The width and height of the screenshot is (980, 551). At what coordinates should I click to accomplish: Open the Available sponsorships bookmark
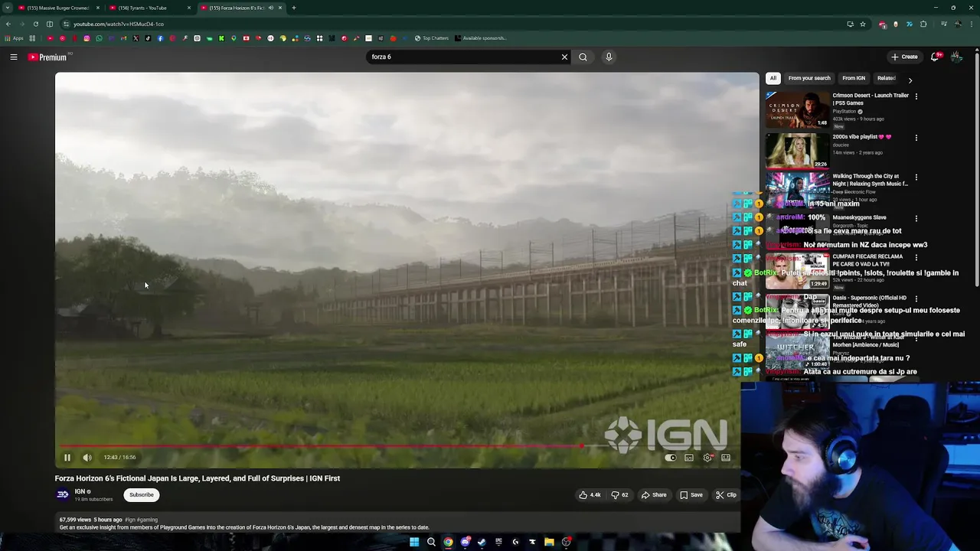pyautogui.click(x=481, y=38)
